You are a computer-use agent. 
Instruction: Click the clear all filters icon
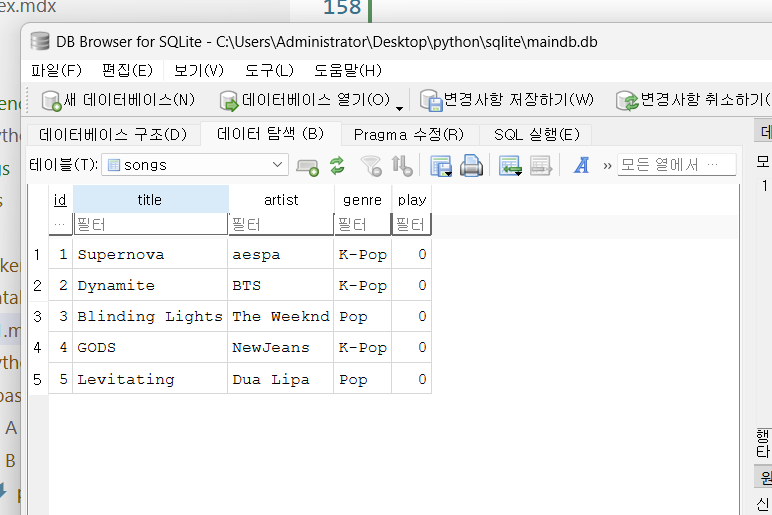pyautogui.click(x=371, y=165)
